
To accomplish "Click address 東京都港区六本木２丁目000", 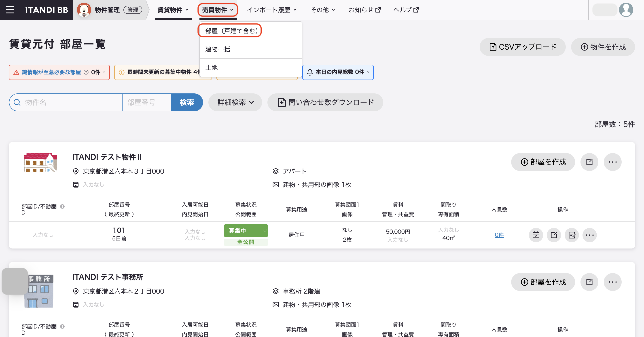I will pos(123,291).
